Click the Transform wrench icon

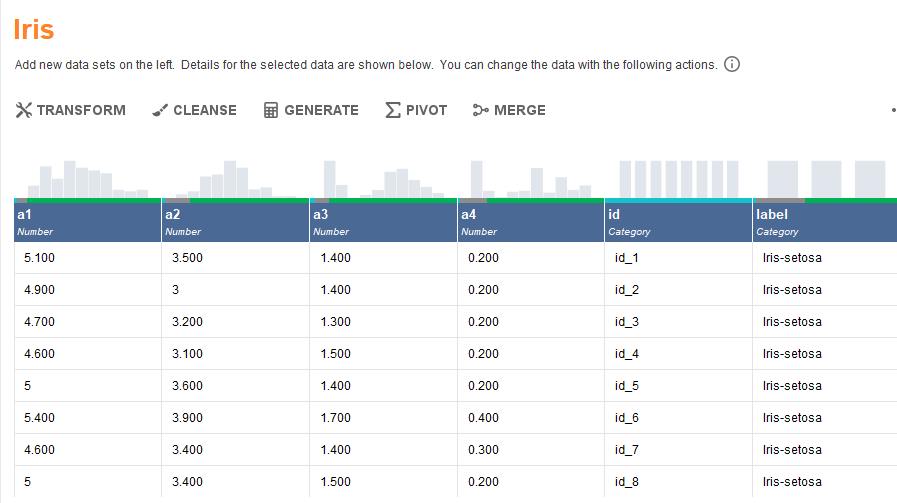click(x=24, y=110)
